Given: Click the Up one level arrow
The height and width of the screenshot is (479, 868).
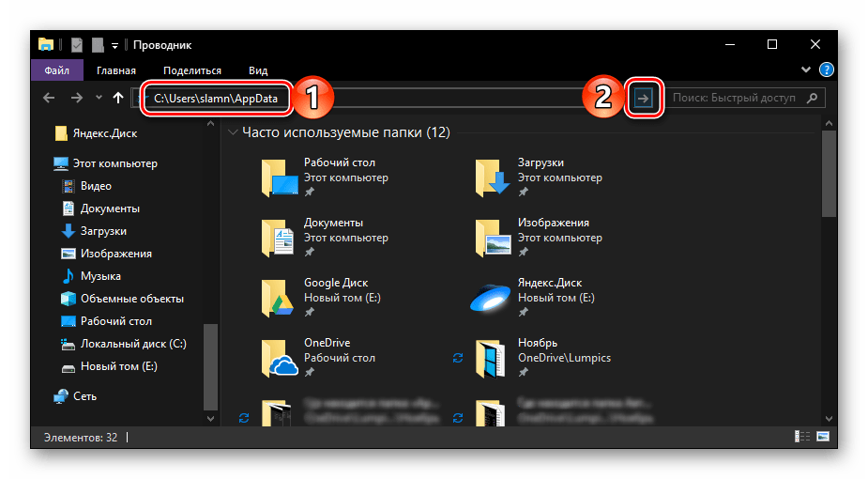Looking at the screenshot, I should [x=118, y=98].
